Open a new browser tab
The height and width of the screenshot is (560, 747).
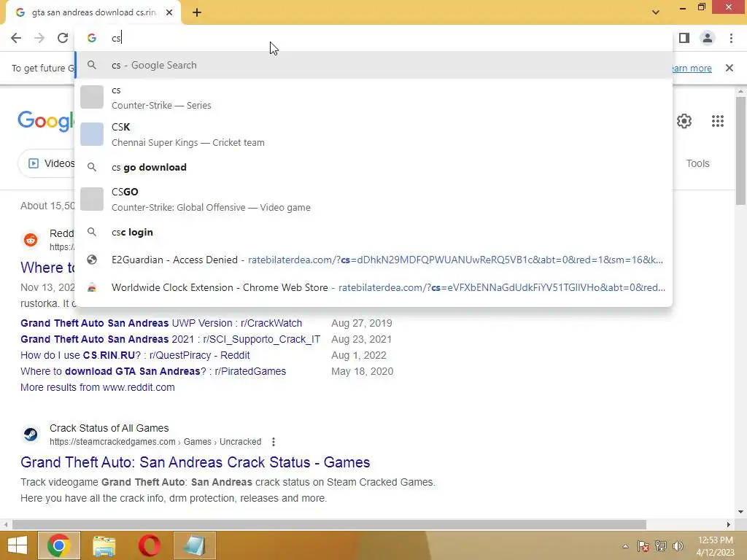click(x=197, y=13)
